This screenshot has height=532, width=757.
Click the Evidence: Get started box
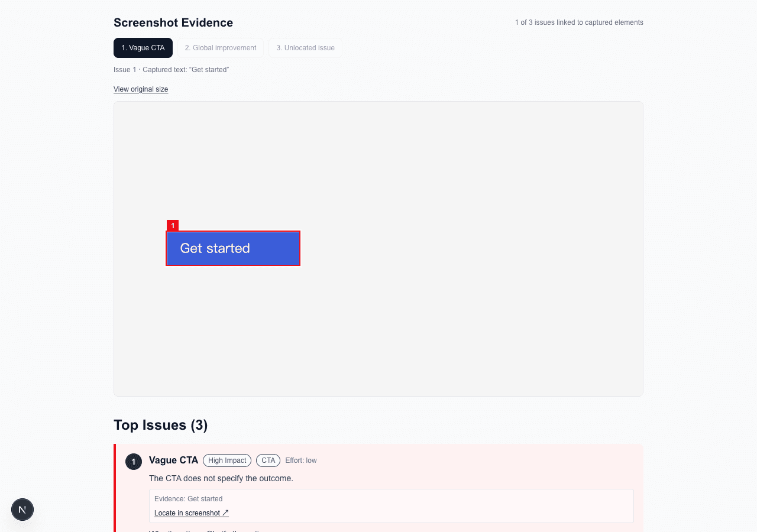[392, 506]
